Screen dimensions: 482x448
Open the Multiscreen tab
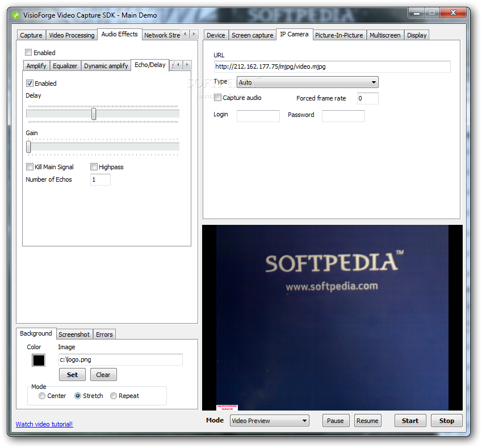(x=385, y=35)
